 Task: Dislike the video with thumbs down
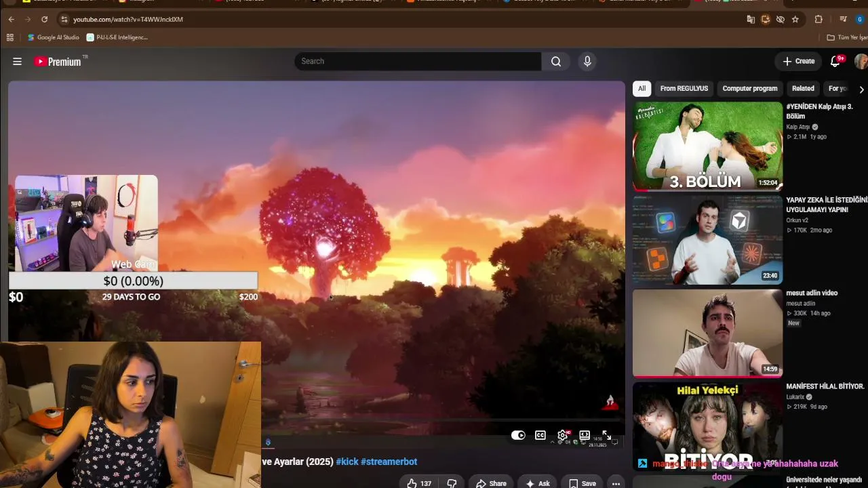pyautogui.click(x=452, y=483)
